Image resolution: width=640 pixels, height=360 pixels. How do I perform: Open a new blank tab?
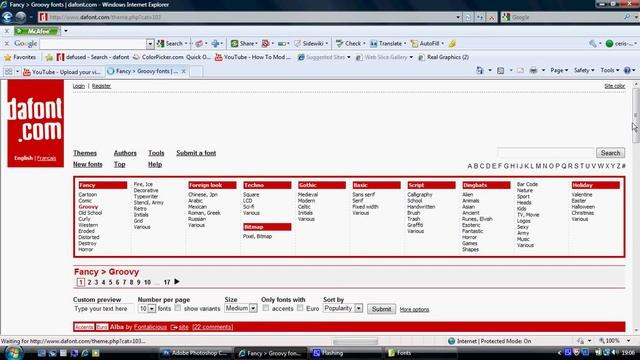(x=196, y=72)
